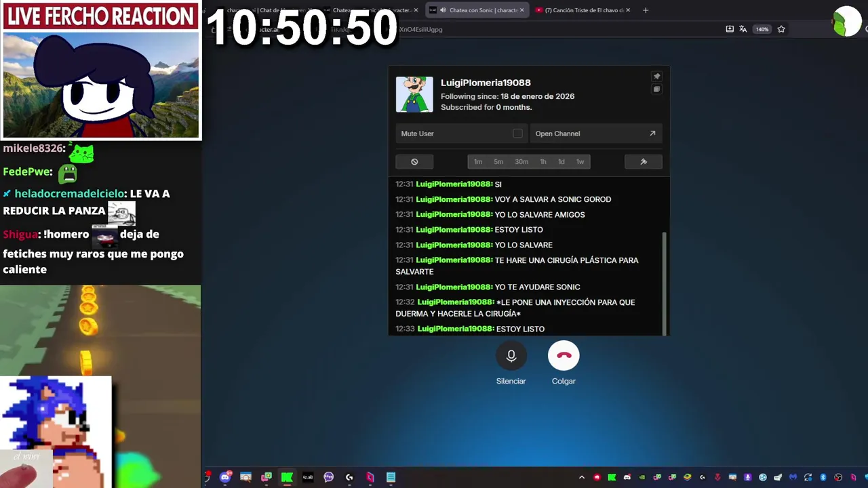Open a new browser tab
The width and height of the screenshot is (868, 488).
(x=646, y=10)
